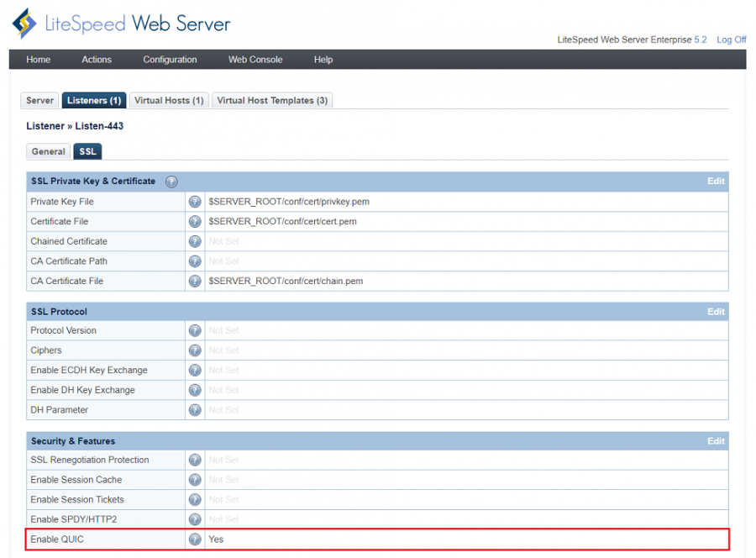Show help for Certificate File row
The height and width of the screenshot is (558, 756).
pos(195,221)
